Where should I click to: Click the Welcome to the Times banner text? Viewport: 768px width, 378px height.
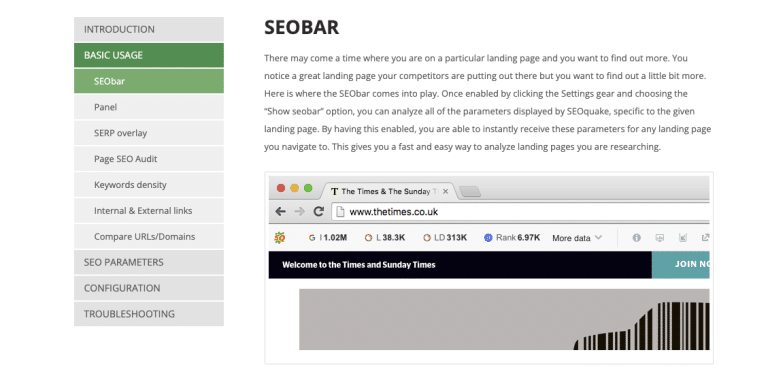pos(359,265)
